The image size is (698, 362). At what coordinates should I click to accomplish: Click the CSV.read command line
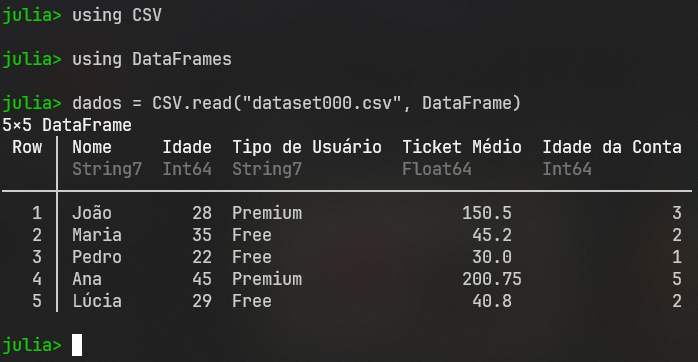(261, 103)
